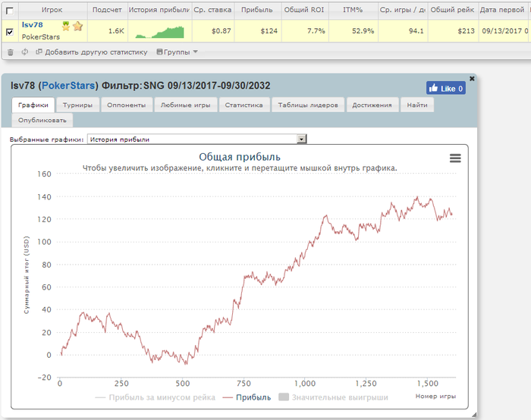Open the chart hamburger export menu
531x420 pixels.
[455, 158]
